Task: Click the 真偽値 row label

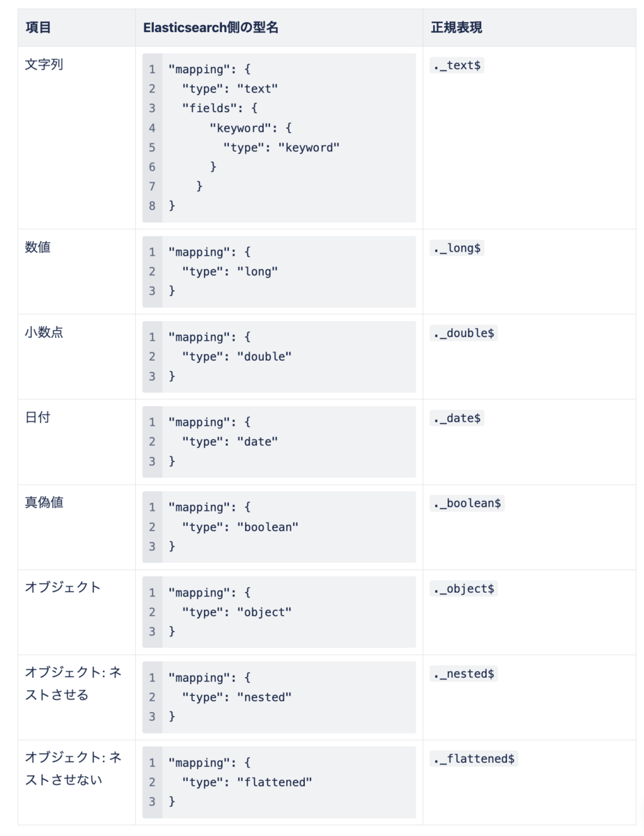Action: pyautogui.click(x=44, y=502)
